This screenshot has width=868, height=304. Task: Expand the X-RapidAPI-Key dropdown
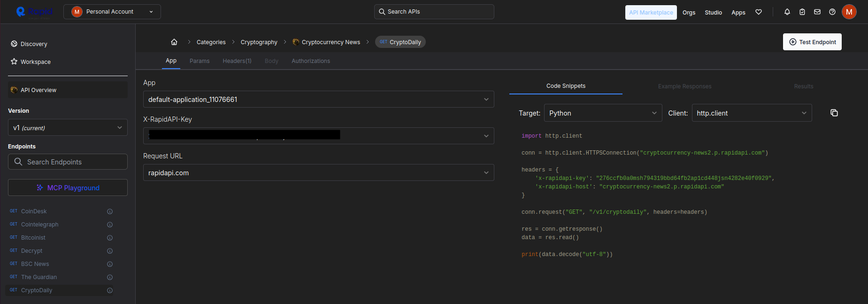point(319,136)
